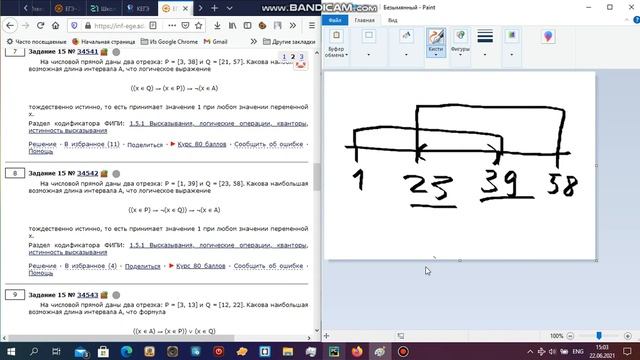The width and height of the screenshot is (640, 360).
Task: Open the Gmail bookmark
Action: (x=216, y=42)
